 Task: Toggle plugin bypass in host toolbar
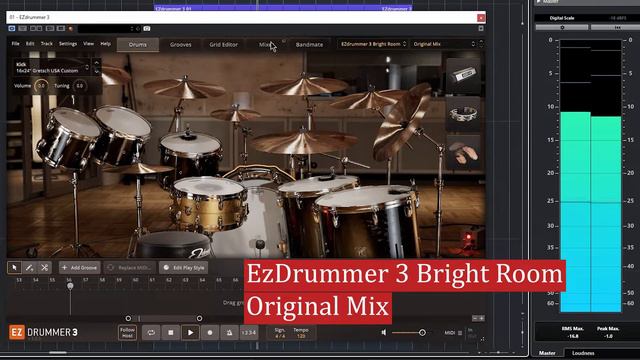(12, 29)
